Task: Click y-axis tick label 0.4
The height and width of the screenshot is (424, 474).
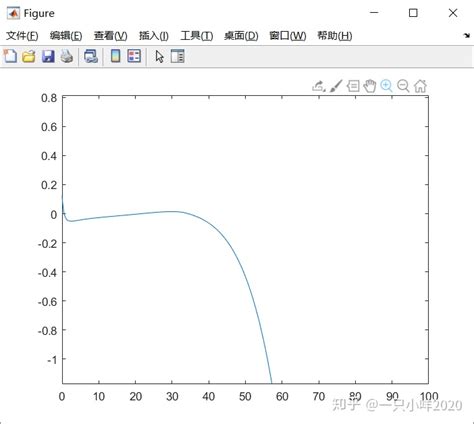Action: [49, 156]
